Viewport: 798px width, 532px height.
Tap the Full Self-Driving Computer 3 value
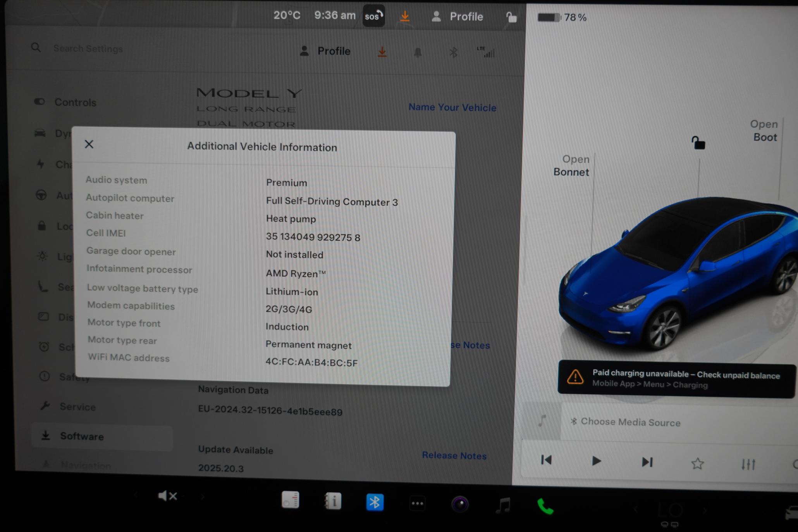tap(332, 201)
